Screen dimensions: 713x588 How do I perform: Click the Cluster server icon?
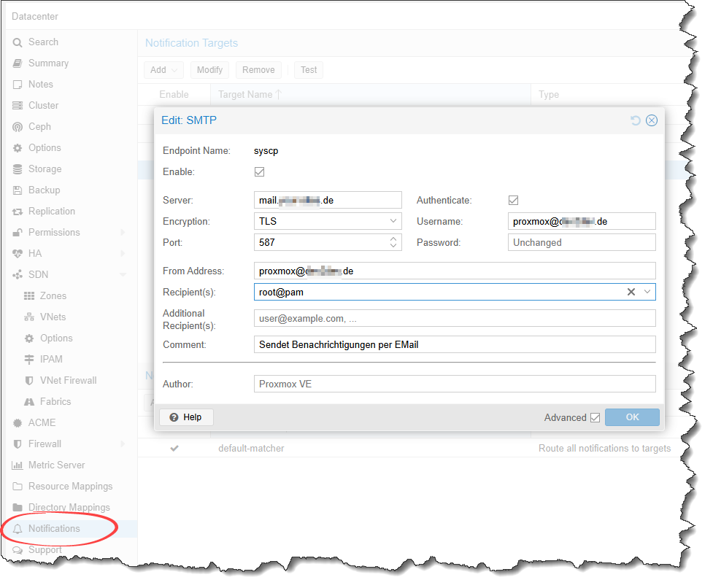[x=18, y=106]
